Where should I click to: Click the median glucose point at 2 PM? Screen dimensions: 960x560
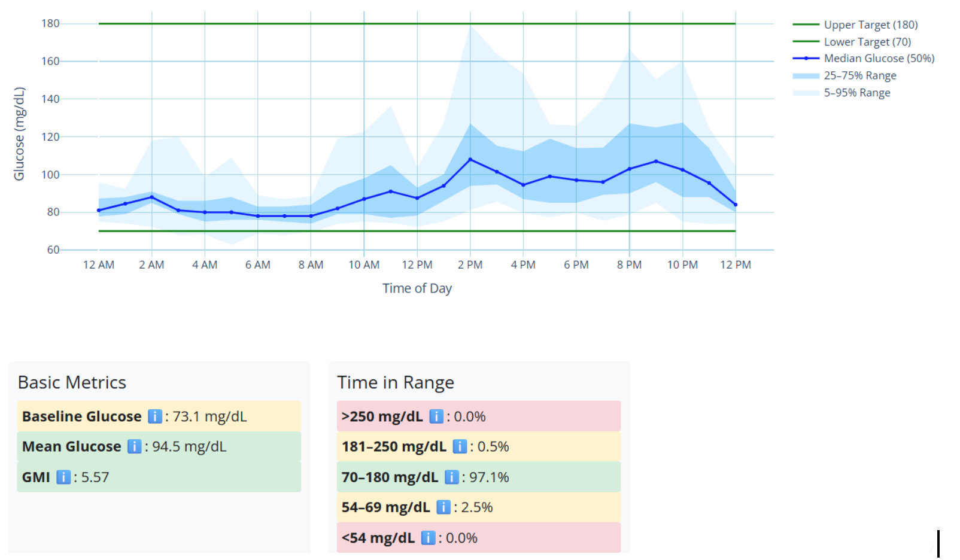(x=470, y=160)
